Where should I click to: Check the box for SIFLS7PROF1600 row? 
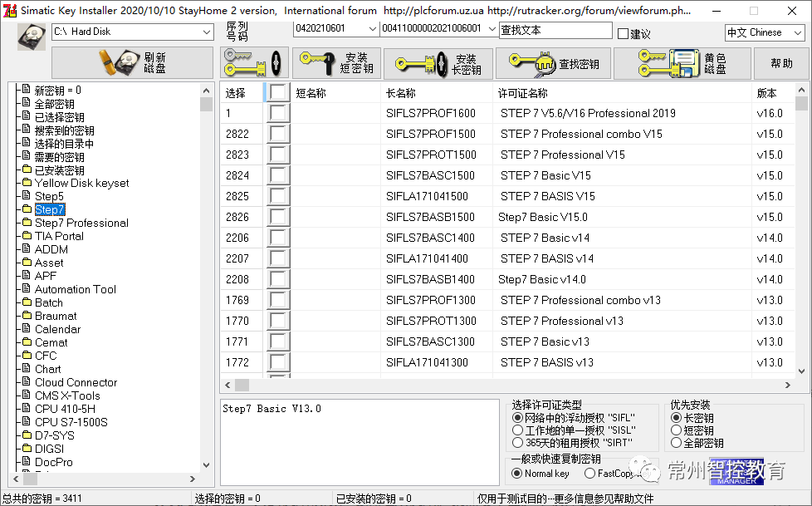pos(278,113)
